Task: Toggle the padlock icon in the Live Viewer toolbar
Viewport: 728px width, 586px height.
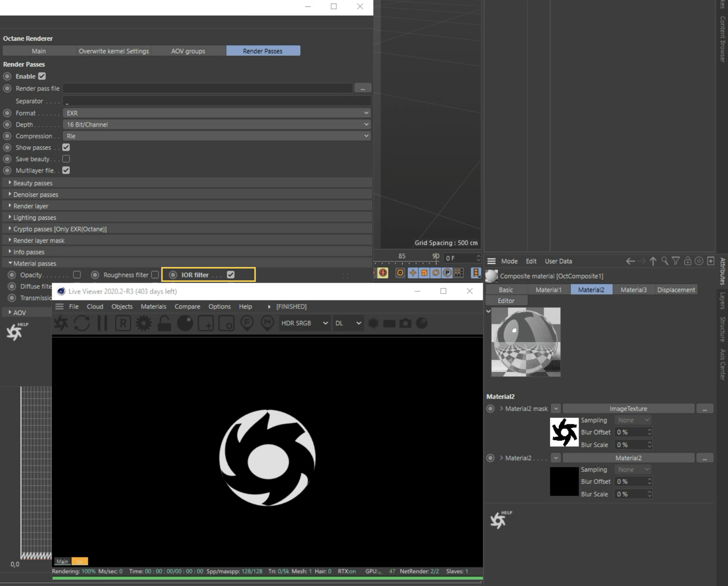Action: pyautogui.click(x=164, y=323)
